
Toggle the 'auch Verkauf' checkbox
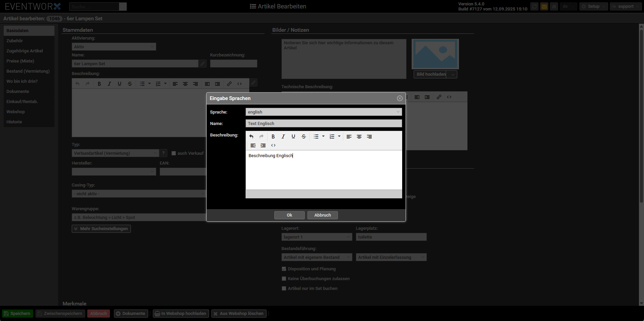pos(174,153)
